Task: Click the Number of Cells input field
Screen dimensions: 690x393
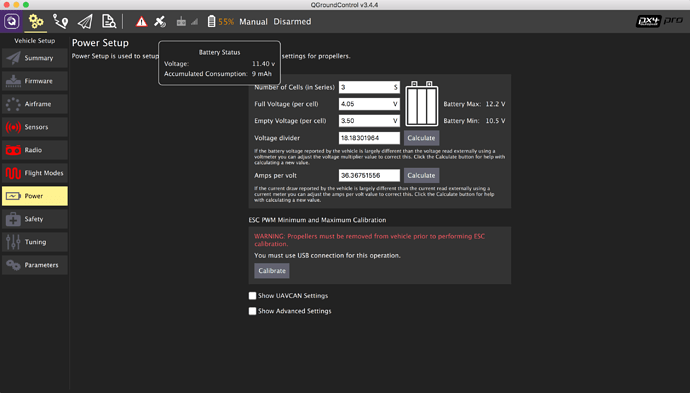Action: coord(369,87)
